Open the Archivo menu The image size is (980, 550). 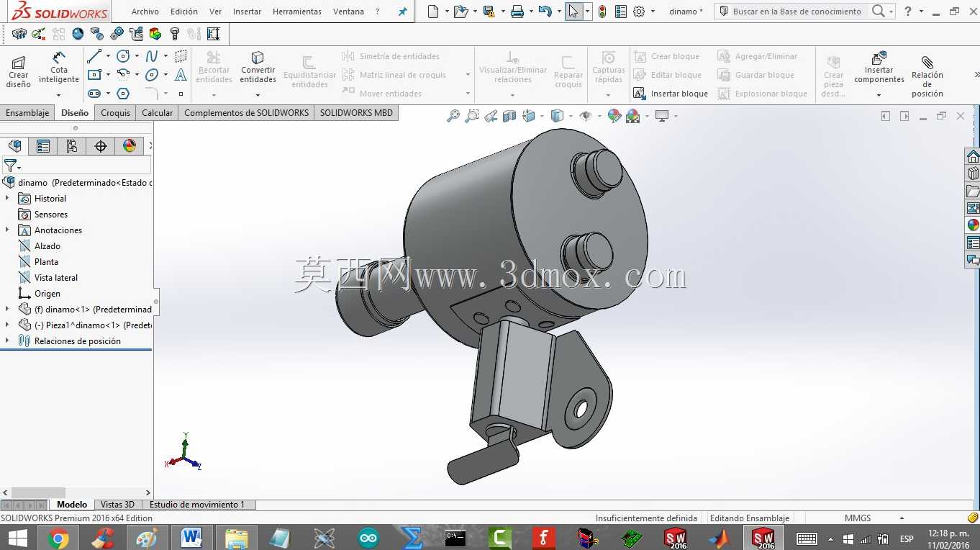(145, 12)
